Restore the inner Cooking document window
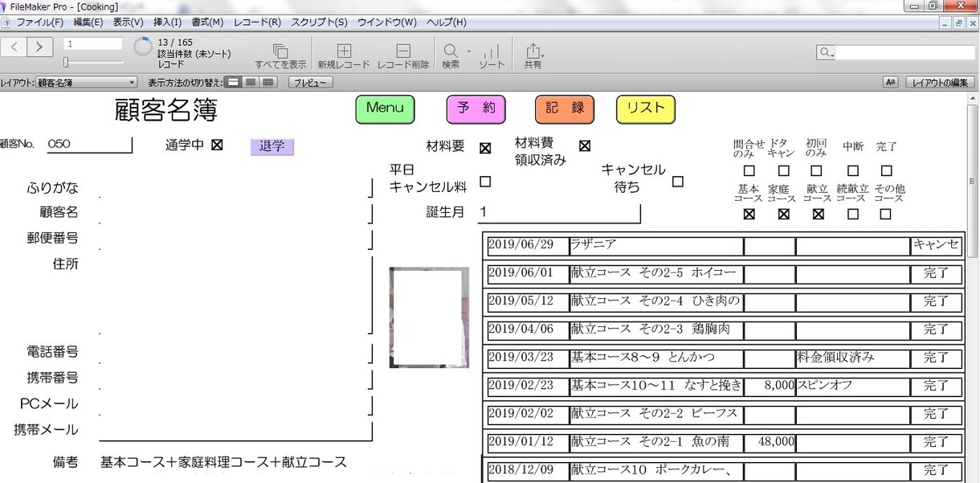 tap(958, 23)
